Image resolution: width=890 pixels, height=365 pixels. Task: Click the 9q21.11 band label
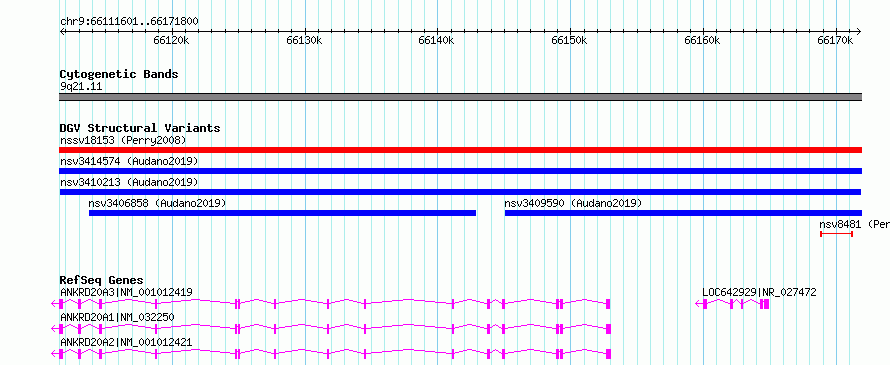[81, 87]
